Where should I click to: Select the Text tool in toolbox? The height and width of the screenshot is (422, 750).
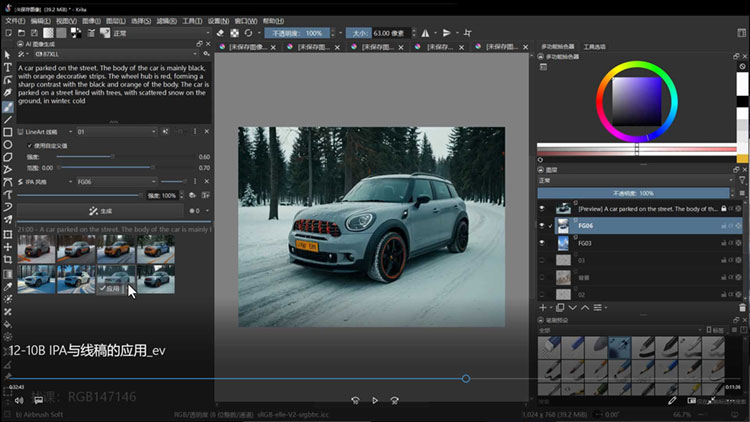(7, 67)
